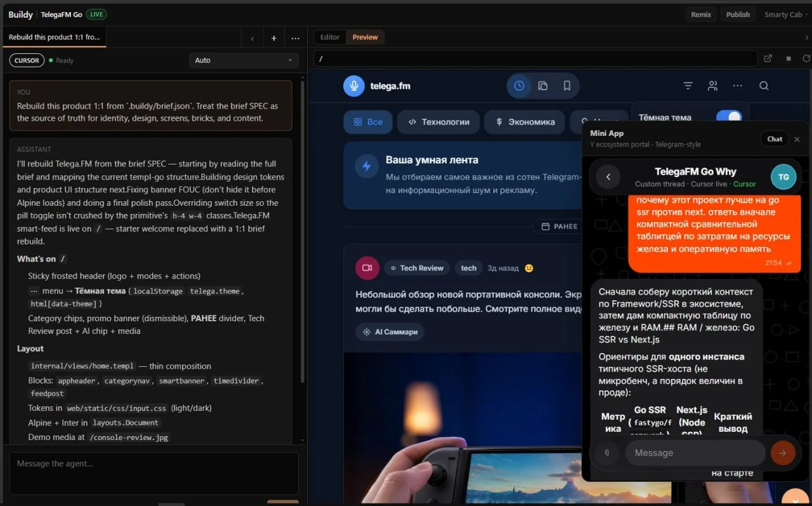Focus the 'Message the agent...' input
Viewport: 812px width, 506px height.
pyautogui.click(x=154, y=473)
